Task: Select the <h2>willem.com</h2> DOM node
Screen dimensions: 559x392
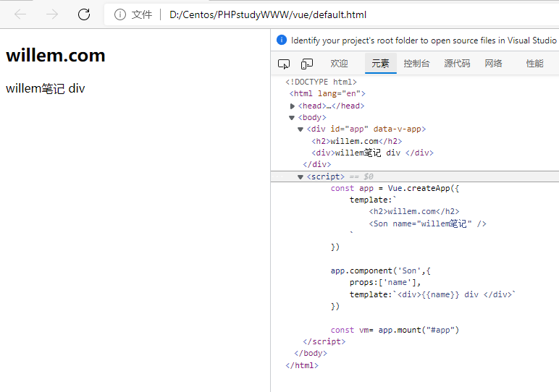Action: coord(357,141)
